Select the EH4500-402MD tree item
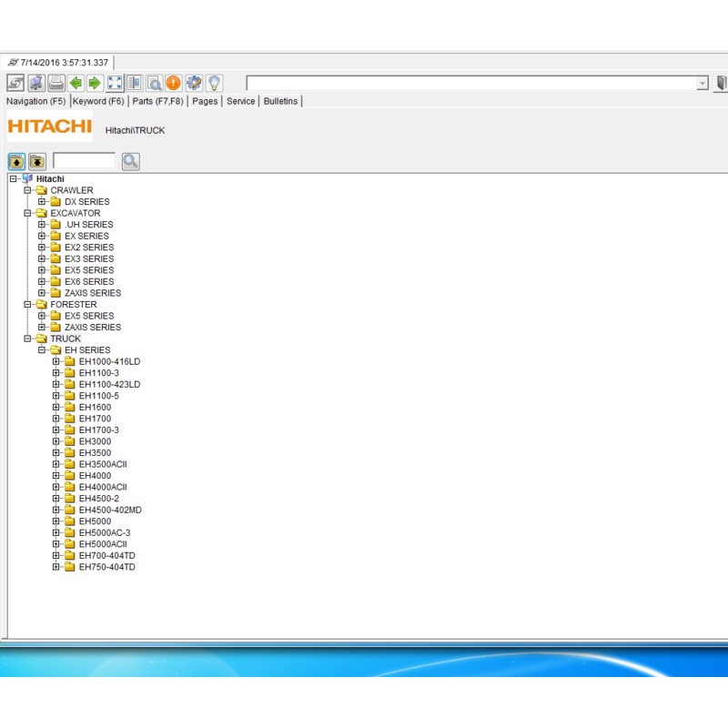 [x=110, y=510]
